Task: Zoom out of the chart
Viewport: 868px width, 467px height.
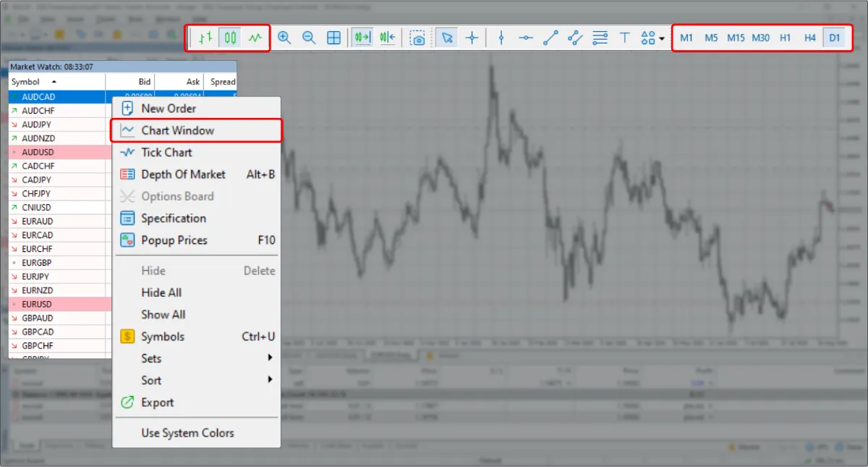Action: click(x=309, y=38)
